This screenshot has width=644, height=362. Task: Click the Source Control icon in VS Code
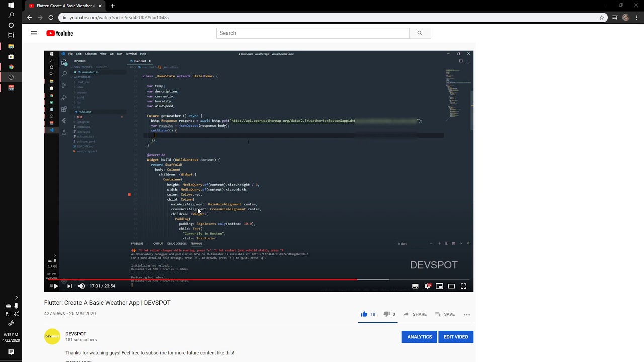tap(64, 85)
